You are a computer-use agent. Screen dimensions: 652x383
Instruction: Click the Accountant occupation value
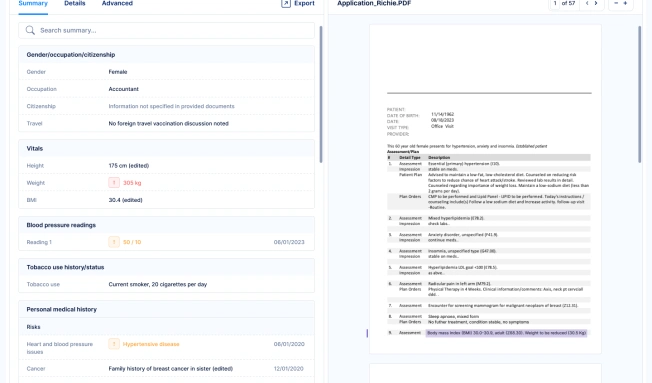(123, 89)
